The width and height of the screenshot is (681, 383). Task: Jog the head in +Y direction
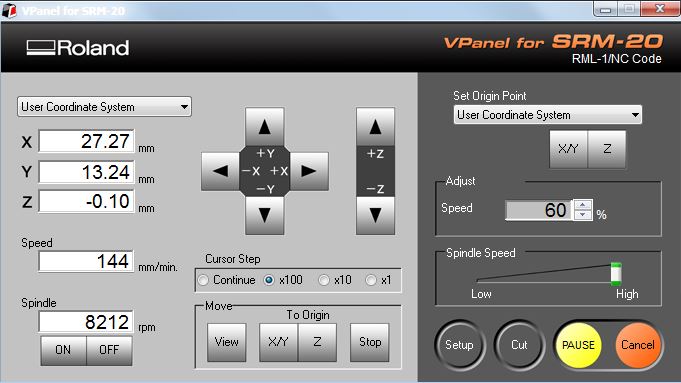(x=264, y=127)
